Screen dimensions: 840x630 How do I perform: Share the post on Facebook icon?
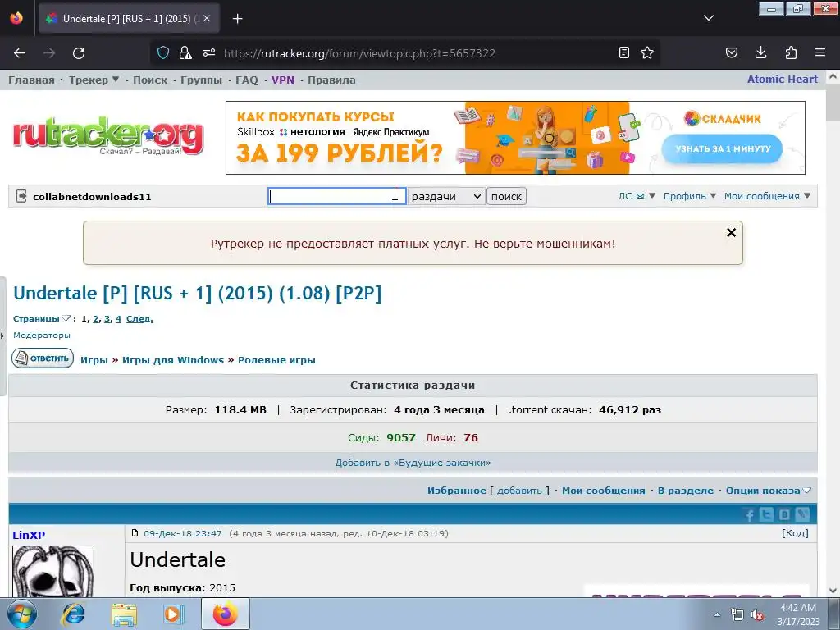click(x=750, y=515)
